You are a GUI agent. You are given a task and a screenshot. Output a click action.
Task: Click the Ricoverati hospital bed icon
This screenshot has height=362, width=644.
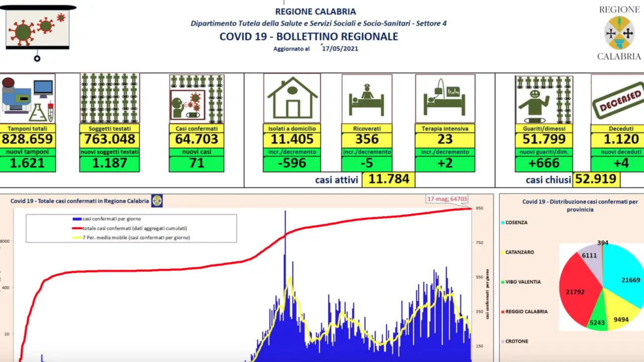pos(366,98)
